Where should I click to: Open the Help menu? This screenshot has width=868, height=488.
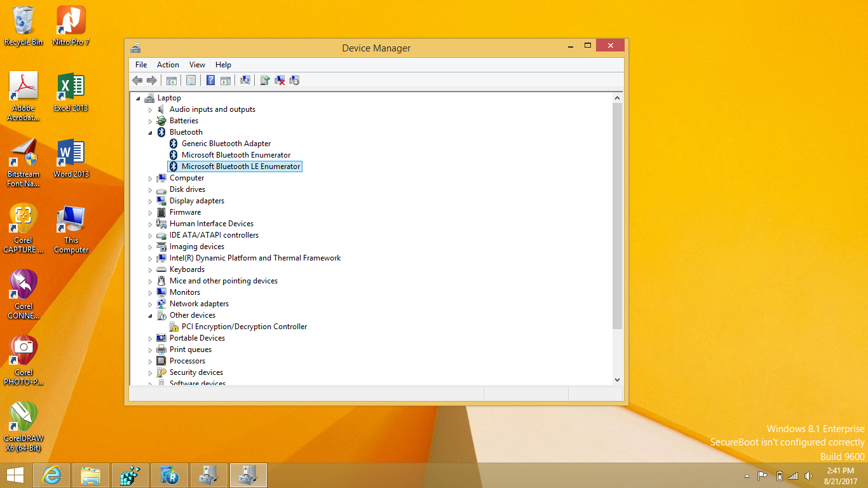pyautogui.click(x=223, y=65)
